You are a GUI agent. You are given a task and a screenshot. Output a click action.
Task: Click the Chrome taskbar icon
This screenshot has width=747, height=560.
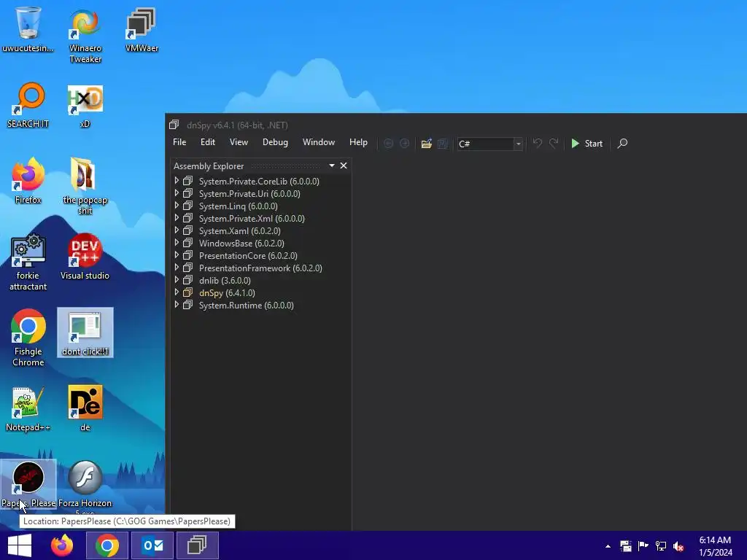click(107, 545)
